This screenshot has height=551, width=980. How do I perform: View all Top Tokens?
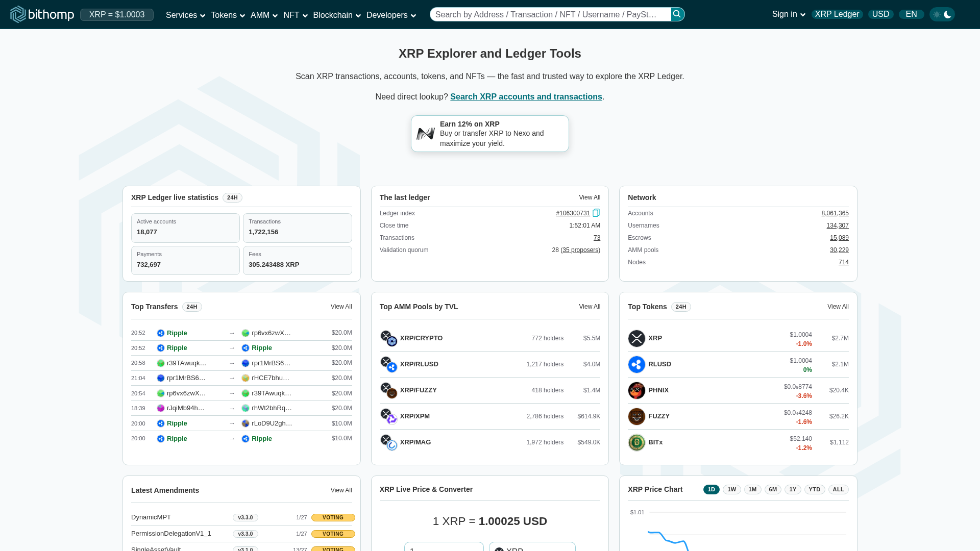pos(838,307)
